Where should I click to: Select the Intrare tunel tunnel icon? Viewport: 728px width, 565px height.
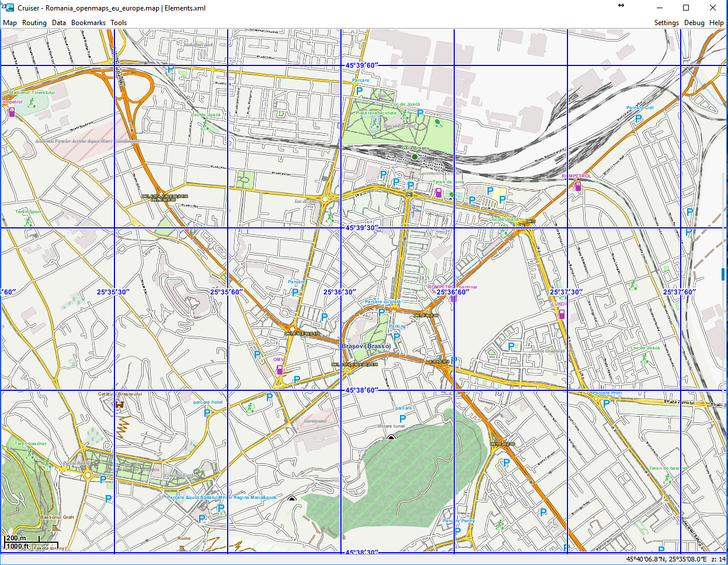pos(391,436)
